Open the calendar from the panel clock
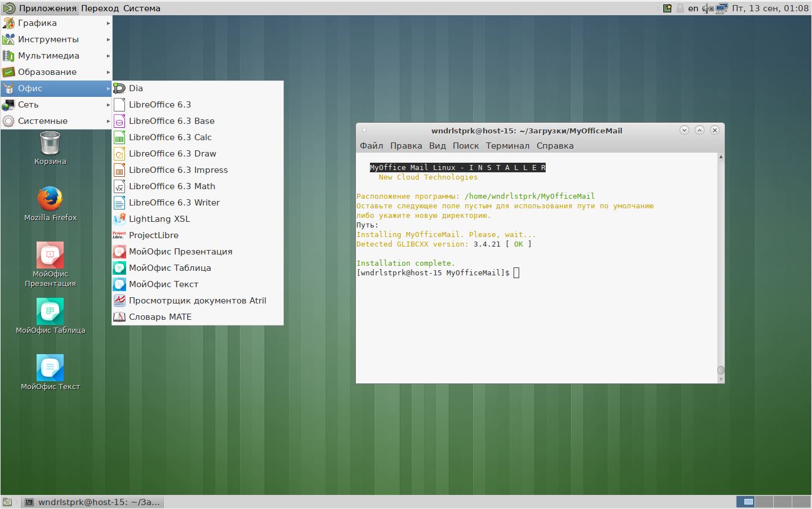 point(770,8)
